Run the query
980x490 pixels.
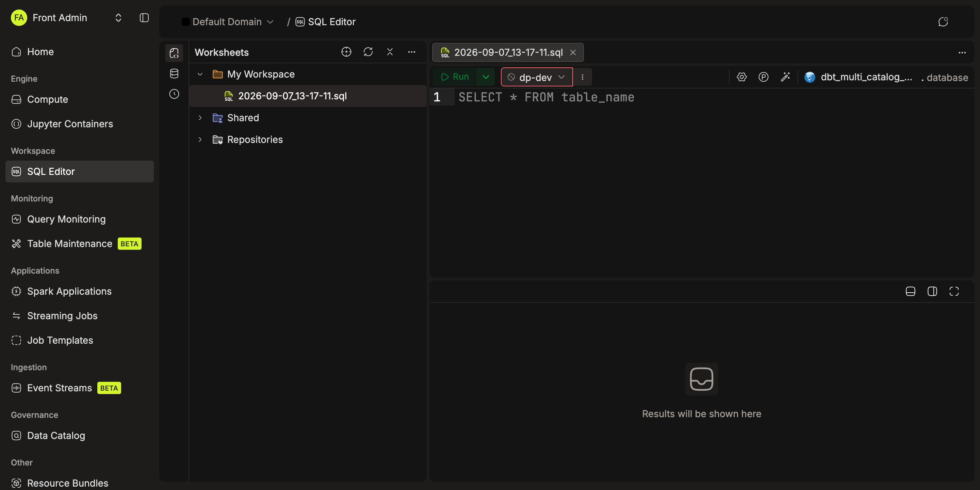[x=455, y=77]
